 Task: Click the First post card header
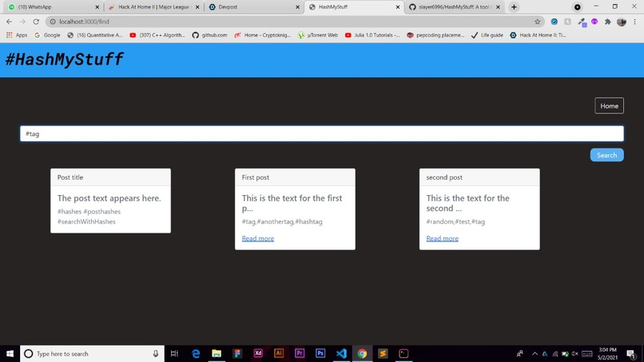tap(295, 177)
